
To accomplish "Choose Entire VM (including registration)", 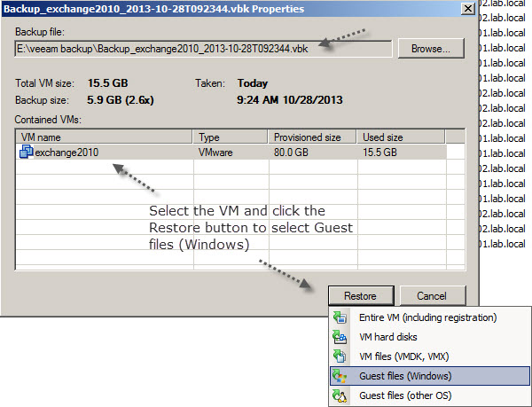I will click(428, 317).
